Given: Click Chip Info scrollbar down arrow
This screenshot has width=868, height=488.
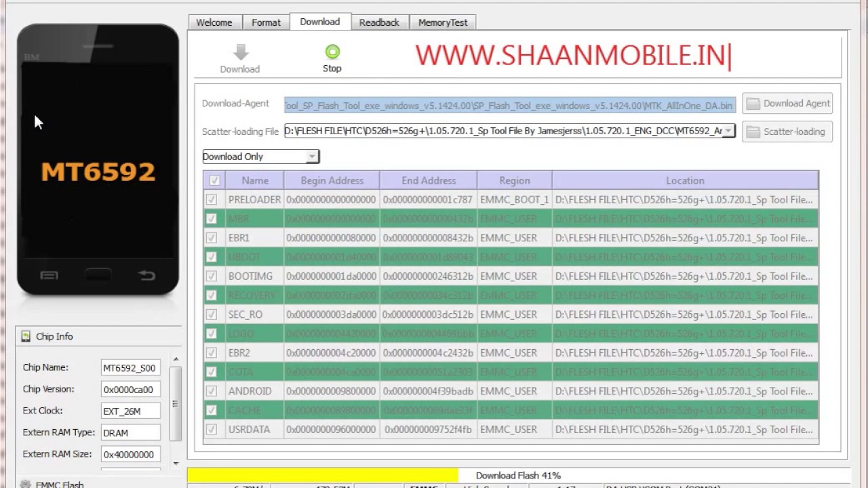Looking at the screenshot, I should pos(176,463).
